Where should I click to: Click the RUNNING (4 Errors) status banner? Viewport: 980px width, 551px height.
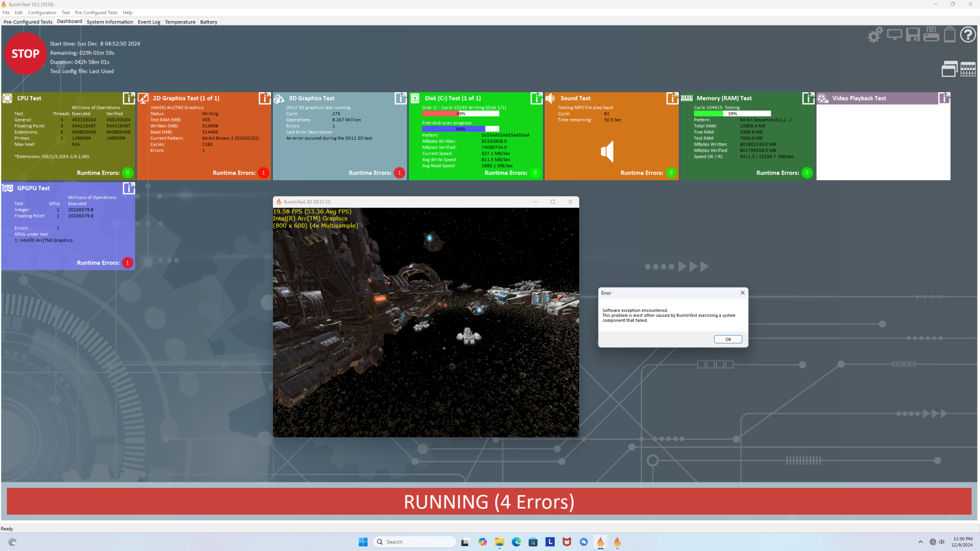pos(489,502)
